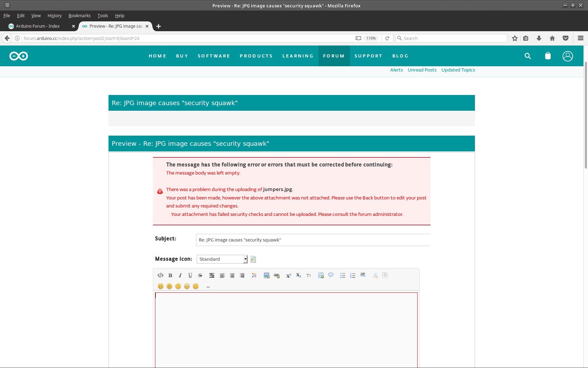Insert image into message
This screenshot has width=588, height=368.
(267, 275)
